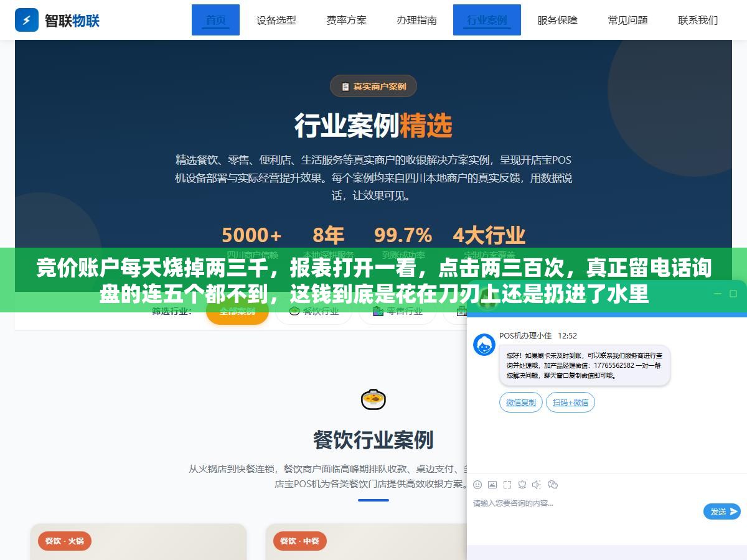The width and height of the screenshot is (747, 560).
Task: Click the 4大行业 statistic
Action: tap(489, 235)
